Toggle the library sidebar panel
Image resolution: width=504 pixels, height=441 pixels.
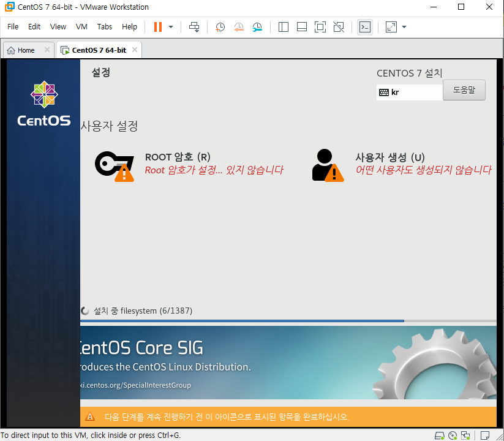(283, 27)
